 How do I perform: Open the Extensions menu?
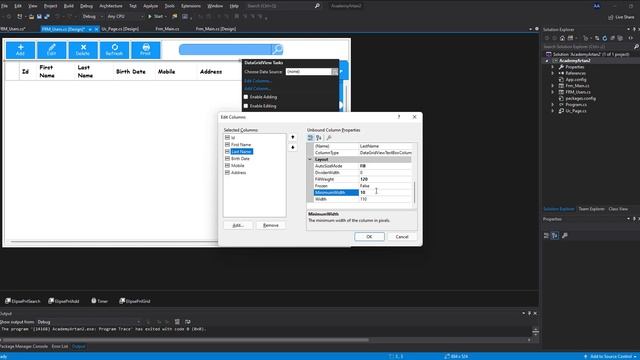[191, 6]
